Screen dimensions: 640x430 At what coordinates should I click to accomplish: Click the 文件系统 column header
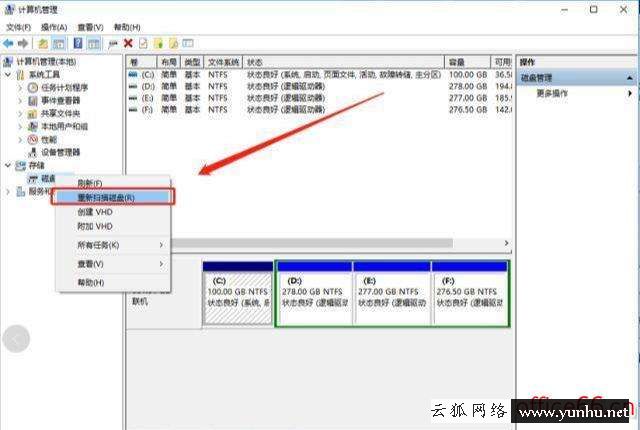tap(223, 62)
